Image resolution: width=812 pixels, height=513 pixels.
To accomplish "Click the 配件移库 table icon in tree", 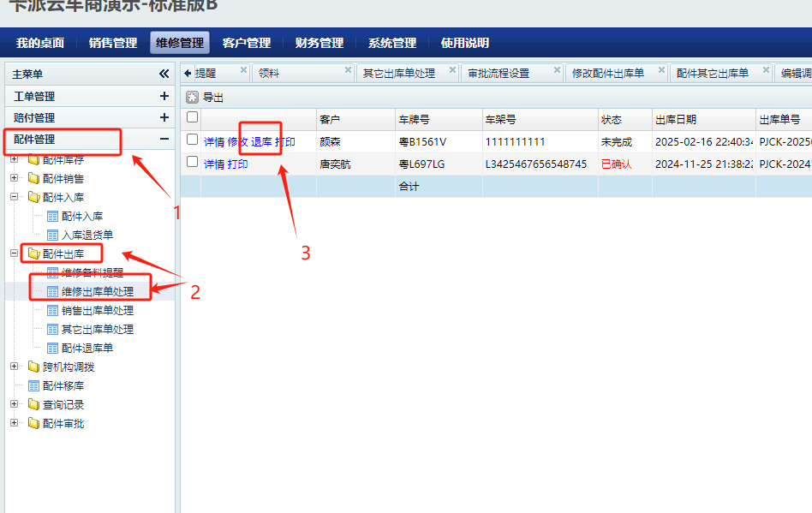I will pyautogui.click(x=34, y=386).
